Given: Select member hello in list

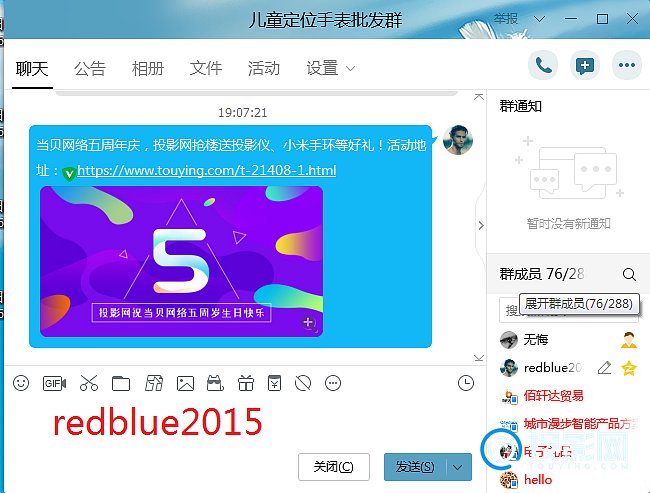Looking at the screenshot, I should (x=568, y=480).
